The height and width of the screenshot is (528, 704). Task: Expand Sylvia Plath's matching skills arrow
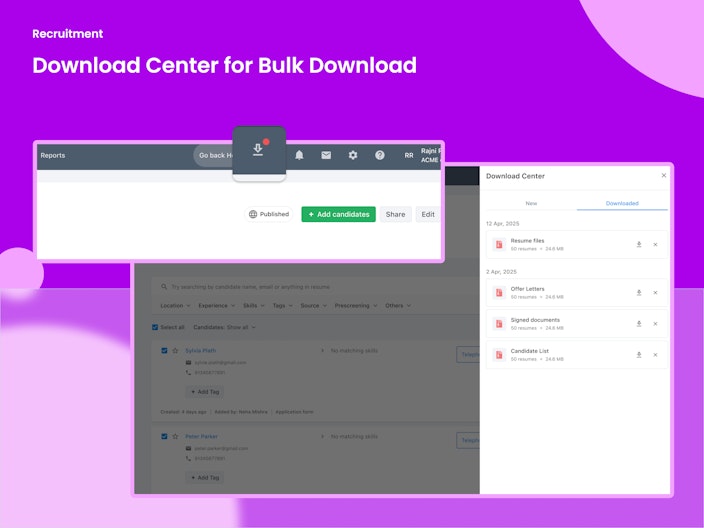[322, 351]
